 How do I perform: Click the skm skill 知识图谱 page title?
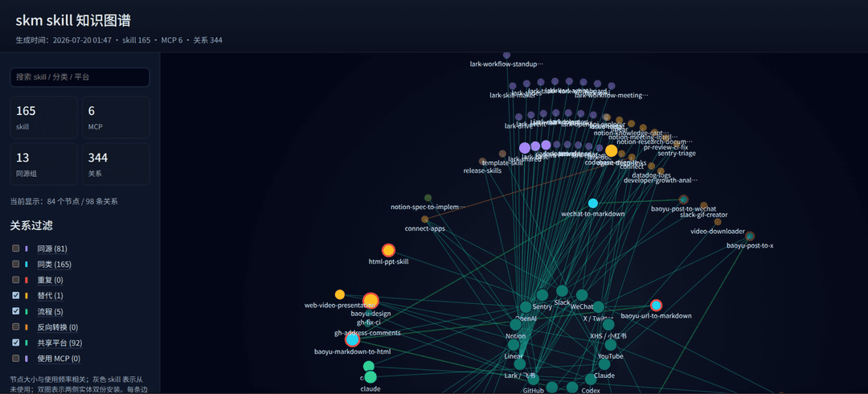[x=73, y=20]
